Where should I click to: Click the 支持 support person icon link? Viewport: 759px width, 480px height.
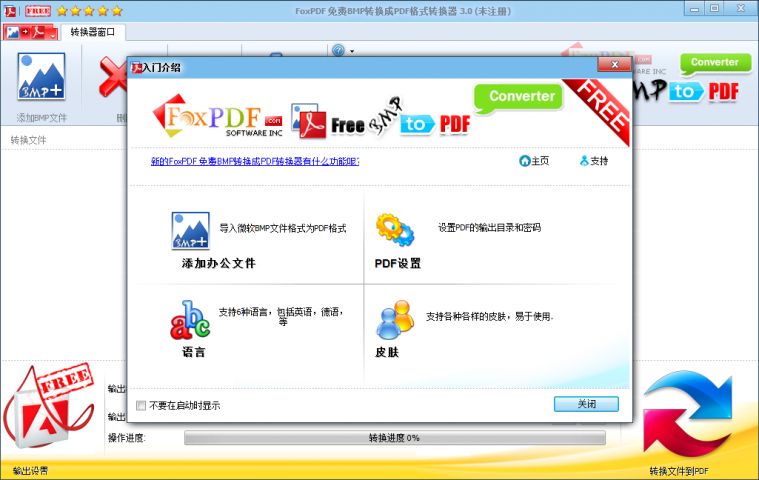click(584, 160)
